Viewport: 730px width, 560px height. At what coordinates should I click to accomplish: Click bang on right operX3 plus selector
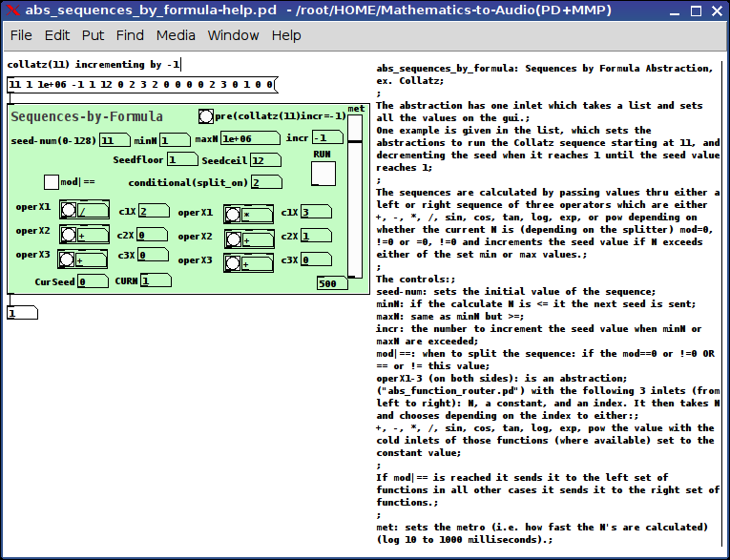(x=232, y=263)
